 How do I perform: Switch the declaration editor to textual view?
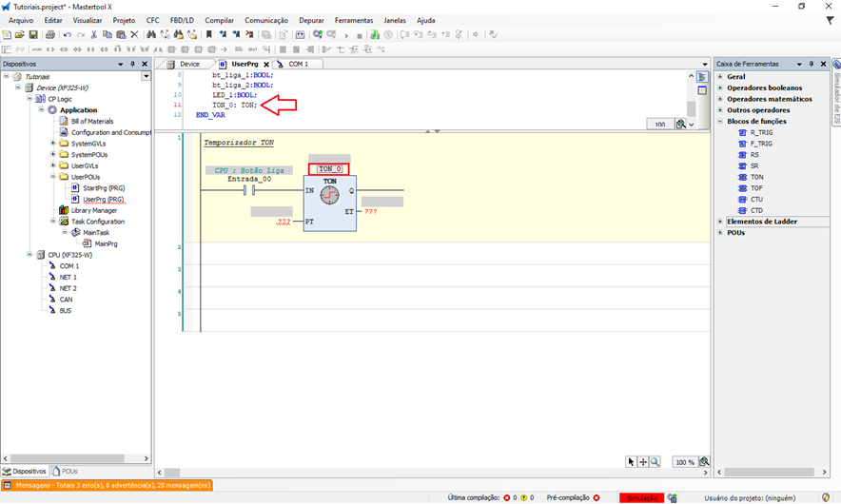(x=702, y=77)
